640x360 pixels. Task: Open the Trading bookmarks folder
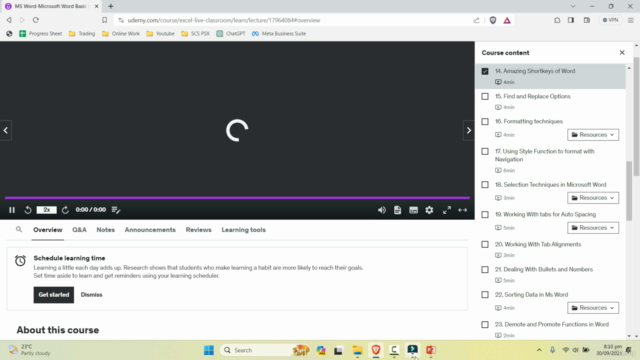click(82, 33)
